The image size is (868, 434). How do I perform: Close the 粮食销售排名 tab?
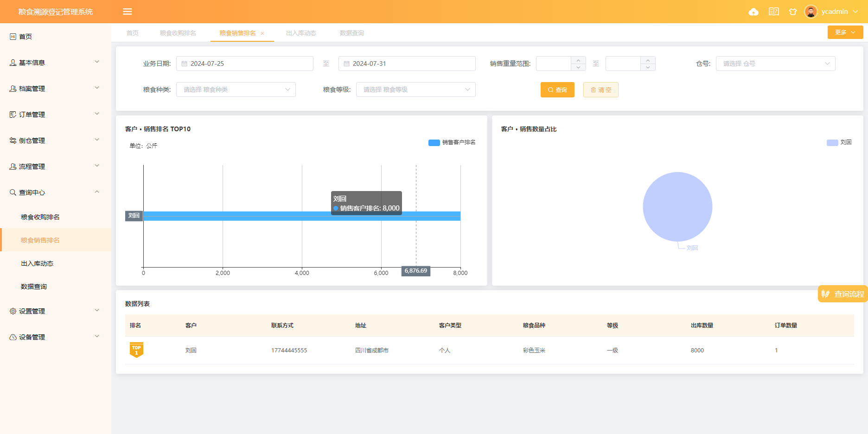pos(262,33)
